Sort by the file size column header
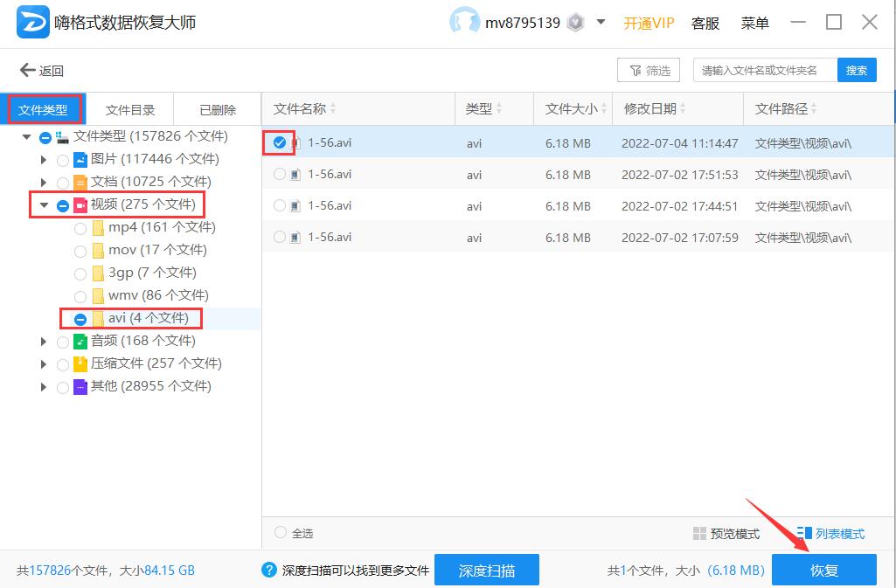Viewport: 896px width, 588px height. (572, 109)
